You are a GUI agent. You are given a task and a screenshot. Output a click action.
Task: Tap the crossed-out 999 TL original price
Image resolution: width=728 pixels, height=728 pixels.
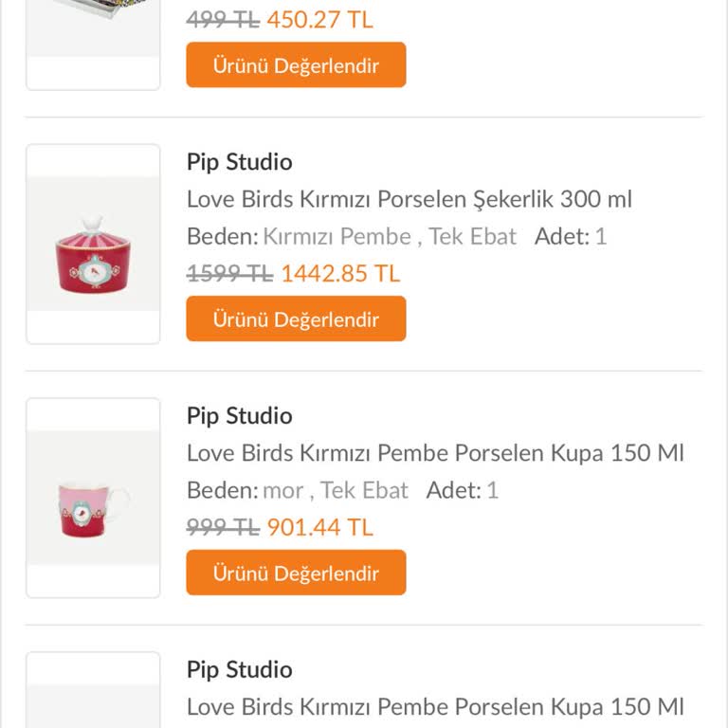pos(223,528)
